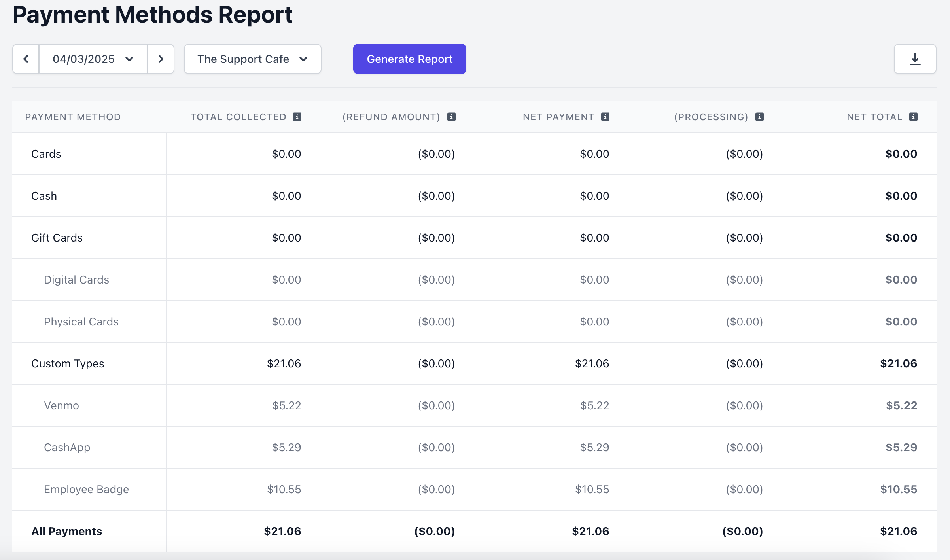Click the All Payments total row

66,531
